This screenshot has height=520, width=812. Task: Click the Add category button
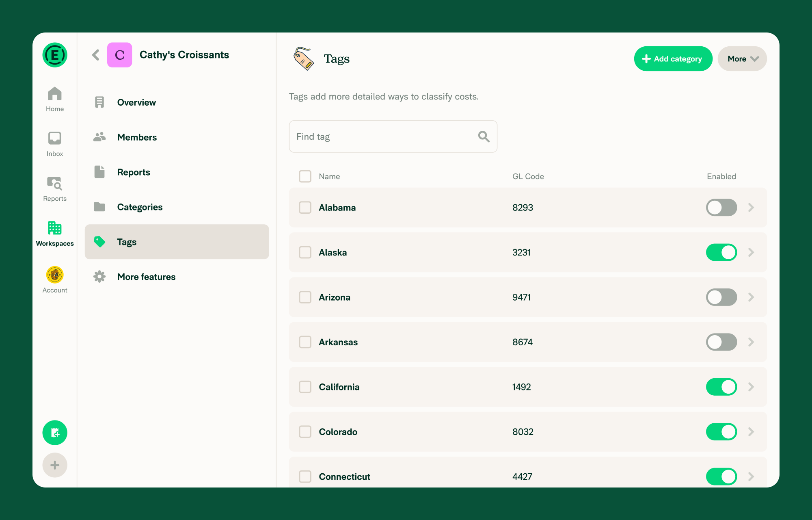(x=673, y=59)
